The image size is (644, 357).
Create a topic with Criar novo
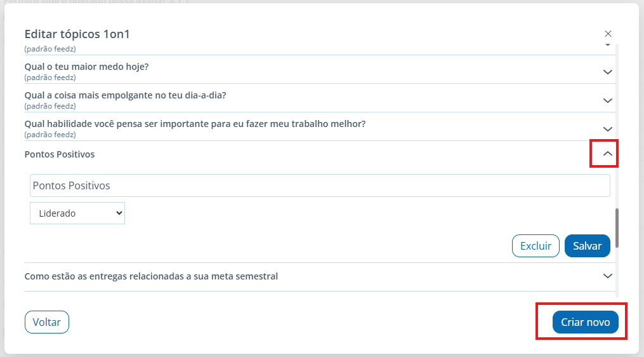(585, 322)
